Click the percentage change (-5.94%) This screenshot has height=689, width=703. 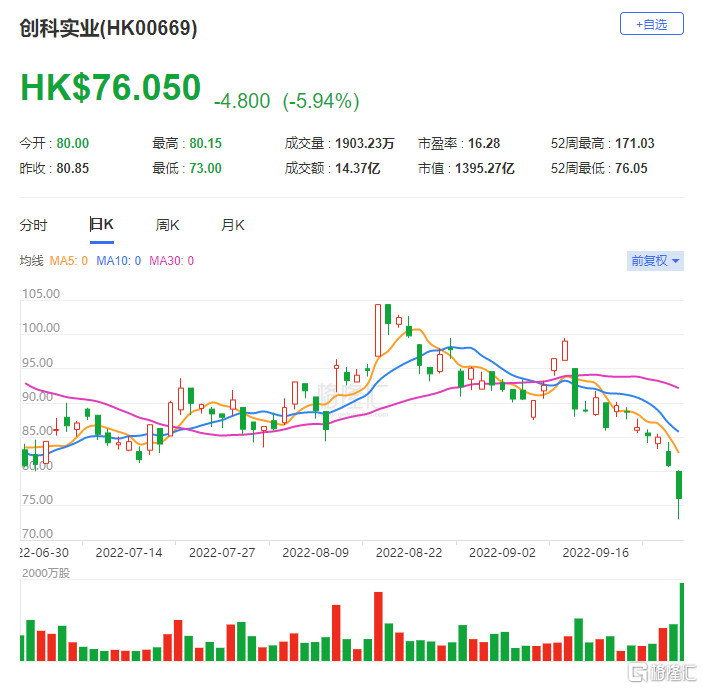(321, 101)
